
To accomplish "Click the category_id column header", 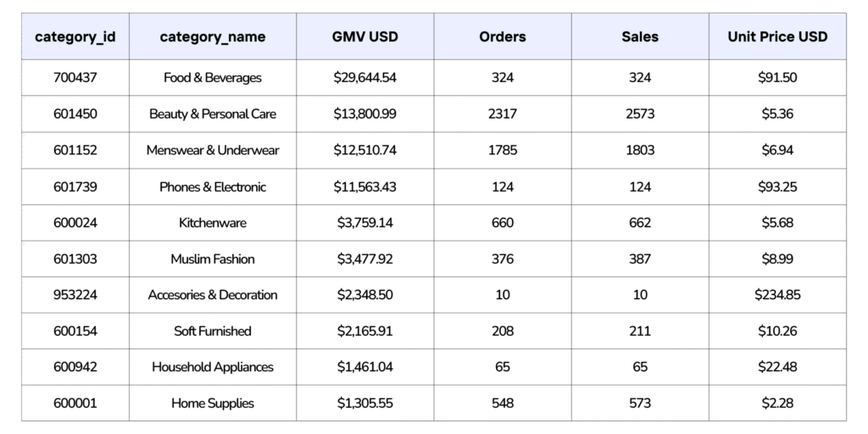I will (75, 36).
